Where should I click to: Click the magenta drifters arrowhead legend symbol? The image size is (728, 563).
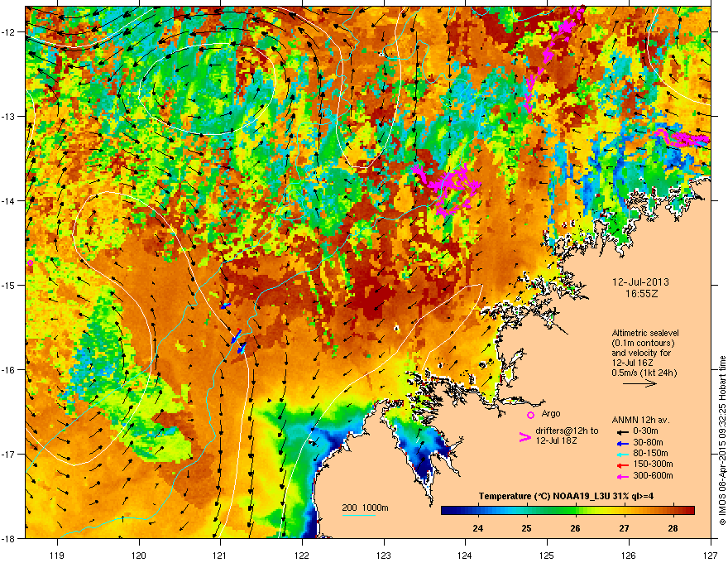(x=524, y=437)
